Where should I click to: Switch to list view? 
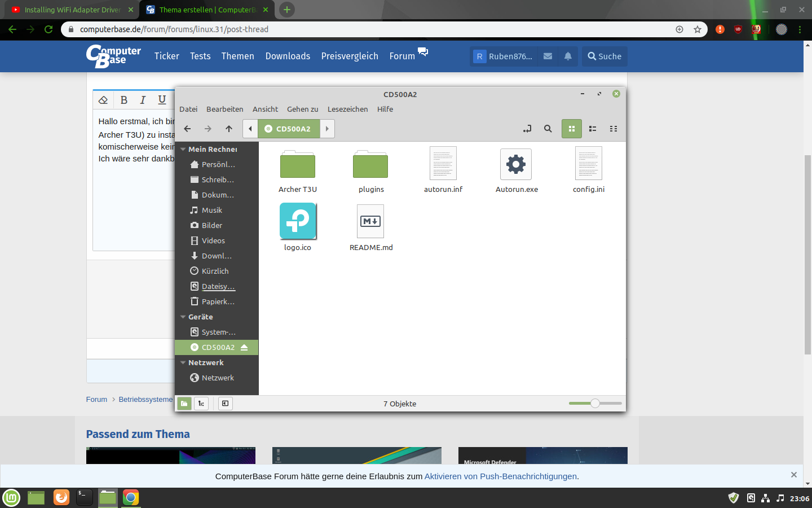click(593, 129)
